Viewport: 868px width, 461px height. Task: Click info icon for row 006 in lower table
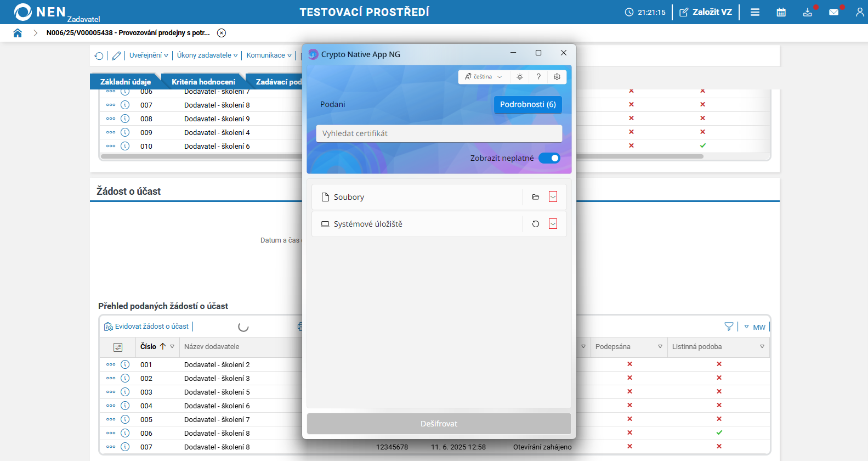tap(125, 433)
